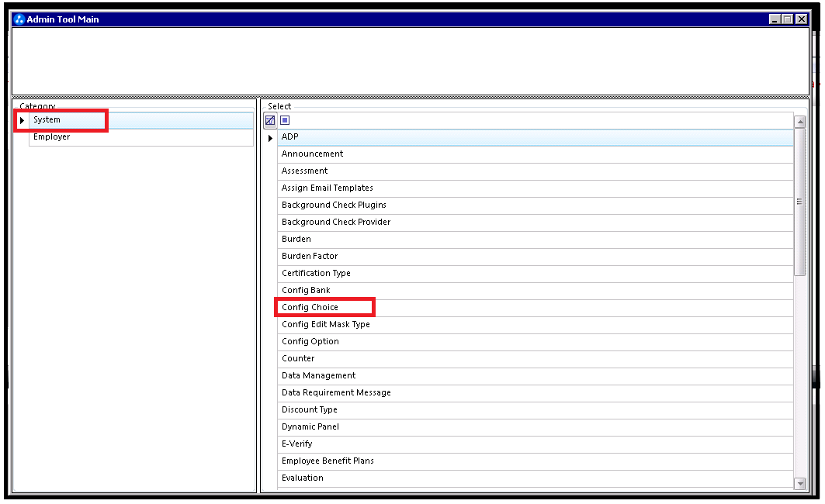
Task: Close the Admin Tool Main window
Action: (801, 19)
